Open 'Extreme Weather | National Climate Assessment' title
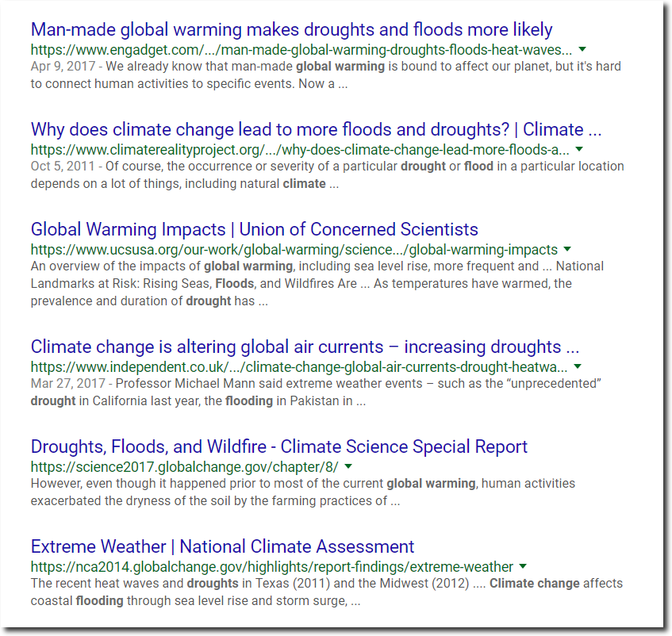The width and height of the screenshot is (672, 636). point(222,547)
